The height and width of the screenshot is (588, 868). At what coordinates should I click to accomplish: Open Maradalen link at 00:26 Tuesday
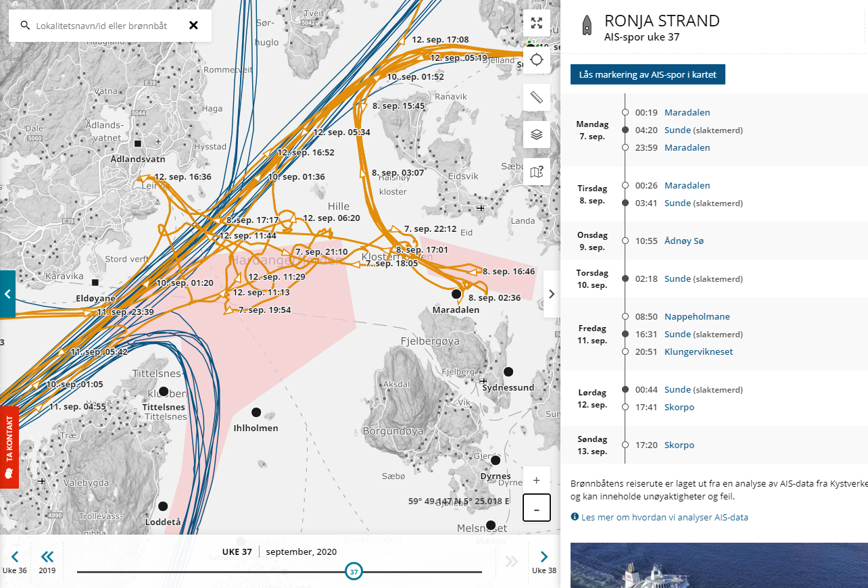tap(687, 185)
